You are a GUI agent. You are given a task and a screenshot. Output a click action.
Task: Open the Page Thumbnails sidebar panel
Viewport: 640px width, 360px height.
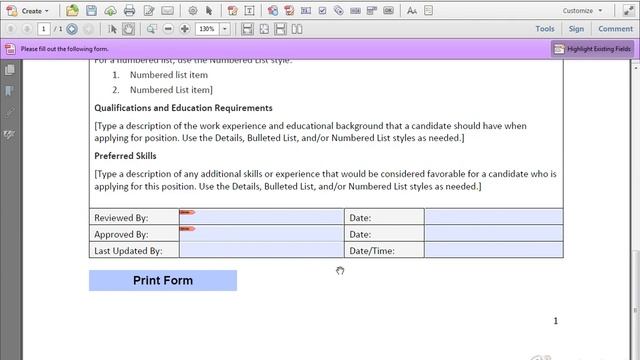tap(9, 70)
